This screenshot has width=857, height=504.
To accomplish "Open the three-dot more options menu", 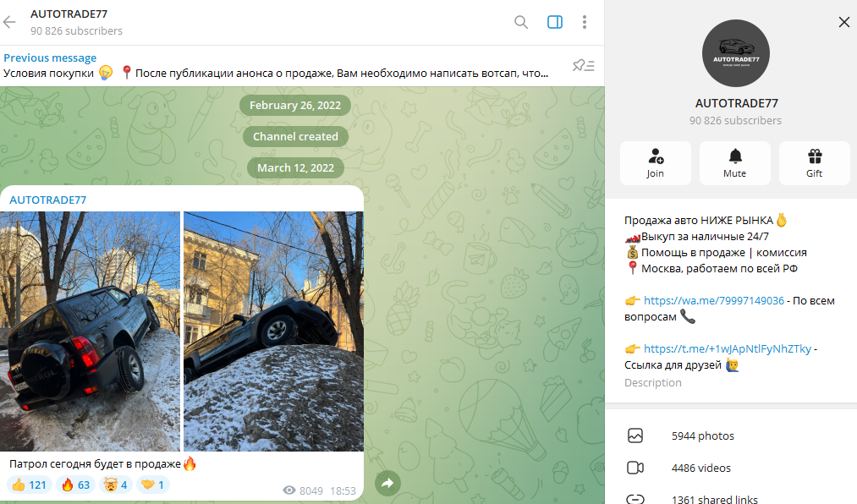I will click(x=585, y=22).
